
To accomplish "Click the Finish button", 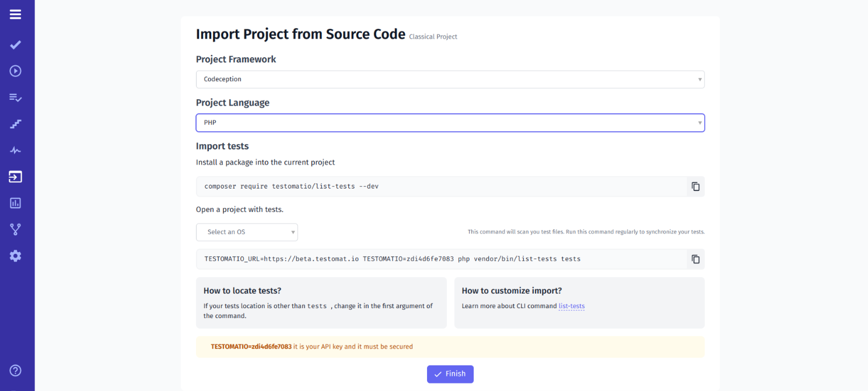I will pyautogui.click(x=450, y=374).
